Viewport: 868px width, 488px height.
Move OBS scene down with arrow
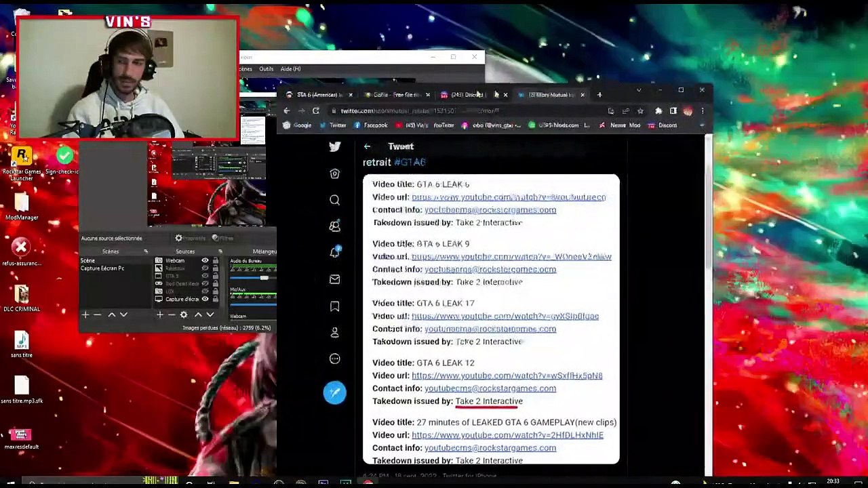(x=123, y=314)
